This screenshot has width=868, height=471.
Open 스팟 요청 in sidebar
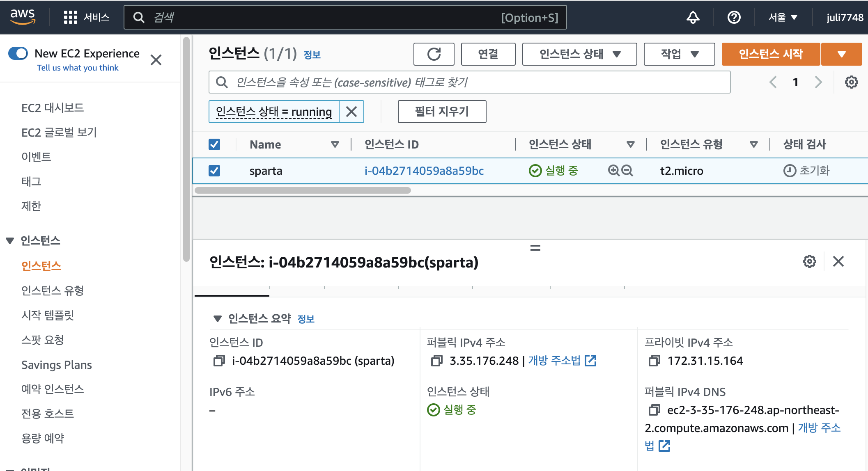tap(43, 340)
